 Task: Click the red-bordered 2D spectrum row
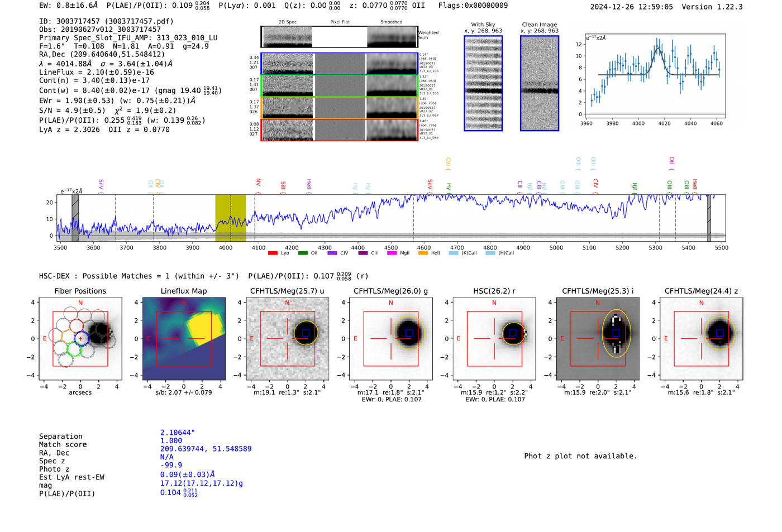point(339,130)
